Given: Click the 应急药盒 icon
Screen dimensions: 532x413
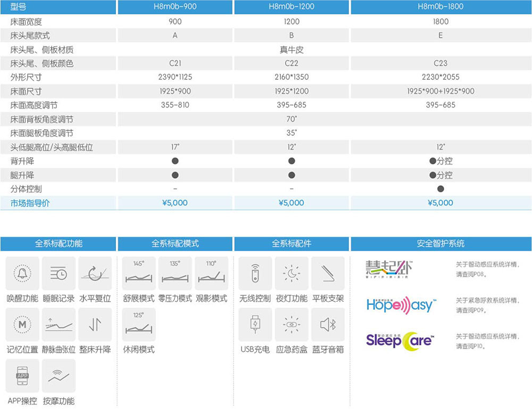Looking at the screenshot, I should (x=292, y=325).
